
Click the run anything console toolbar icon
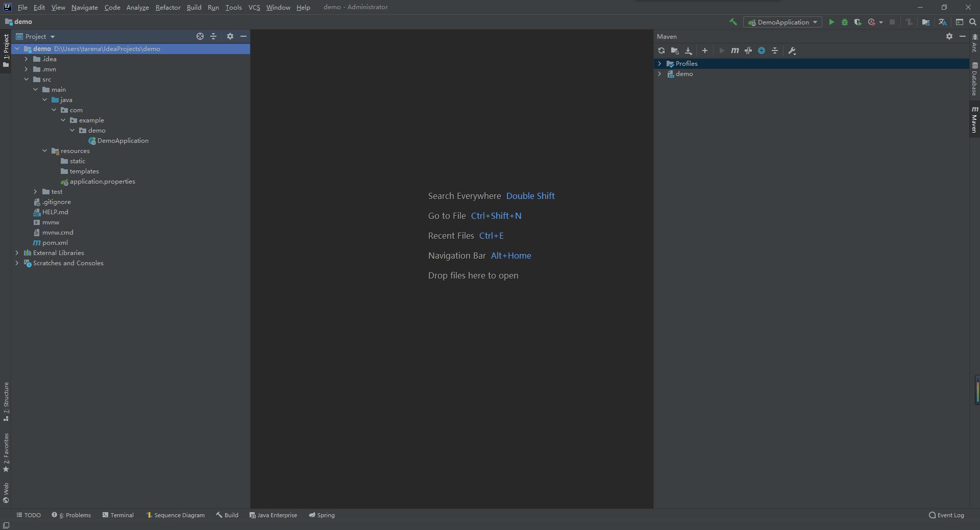pyautogui.click(x=960, y=22)
